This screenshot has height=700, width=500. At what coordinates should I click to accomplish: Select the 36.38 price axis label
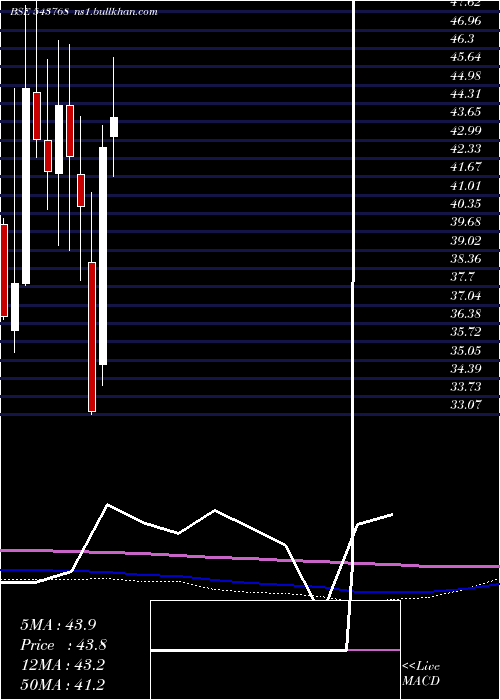coord(466,313)
